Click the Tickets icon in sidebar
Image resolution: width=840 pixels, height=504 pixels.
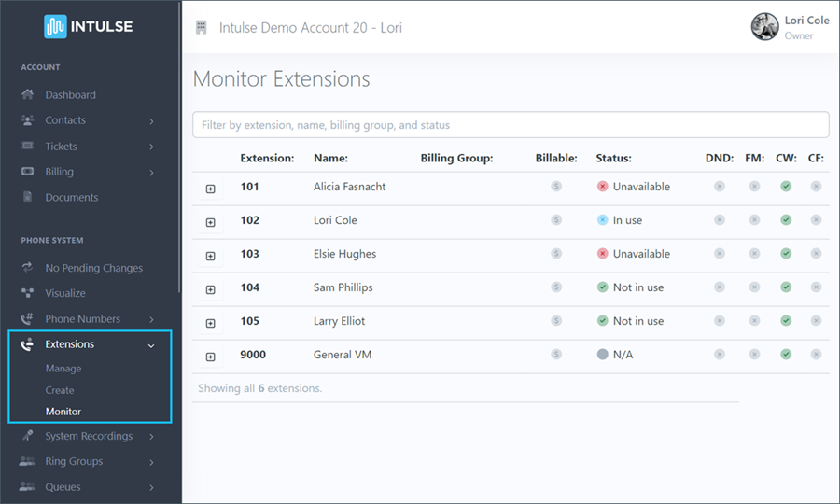(27, 146)
